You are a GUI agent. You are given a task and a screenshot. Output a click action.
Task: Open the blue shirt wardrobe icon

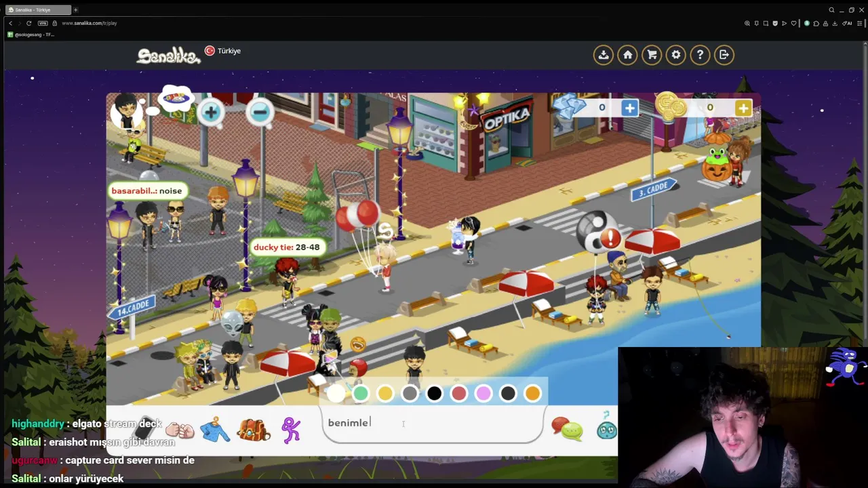click(215, 430)
